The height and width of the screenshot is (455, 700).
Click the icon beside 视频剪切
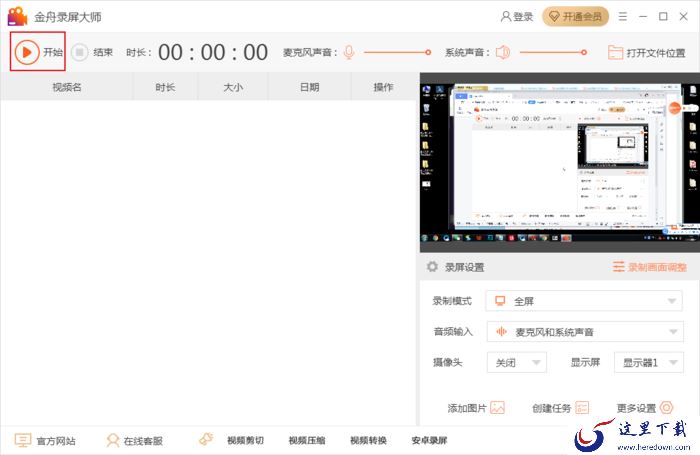[206, 439]
